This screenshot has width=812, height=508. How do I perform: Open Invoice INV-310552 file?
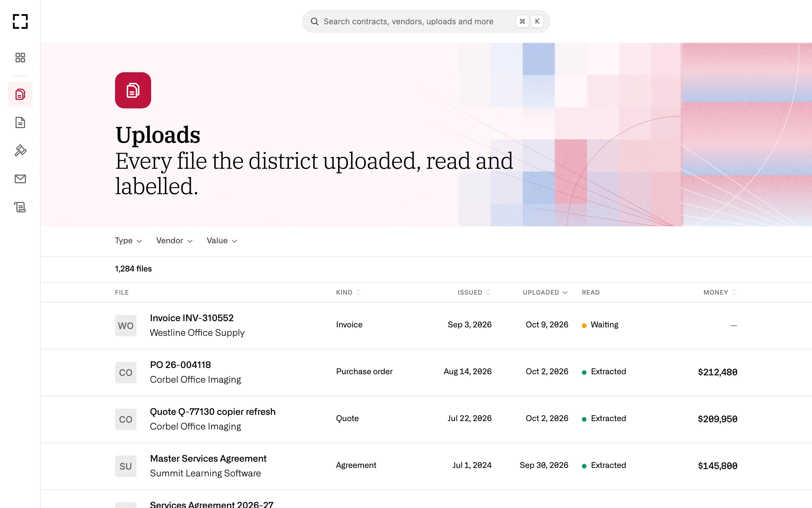(x=192, y=318)
